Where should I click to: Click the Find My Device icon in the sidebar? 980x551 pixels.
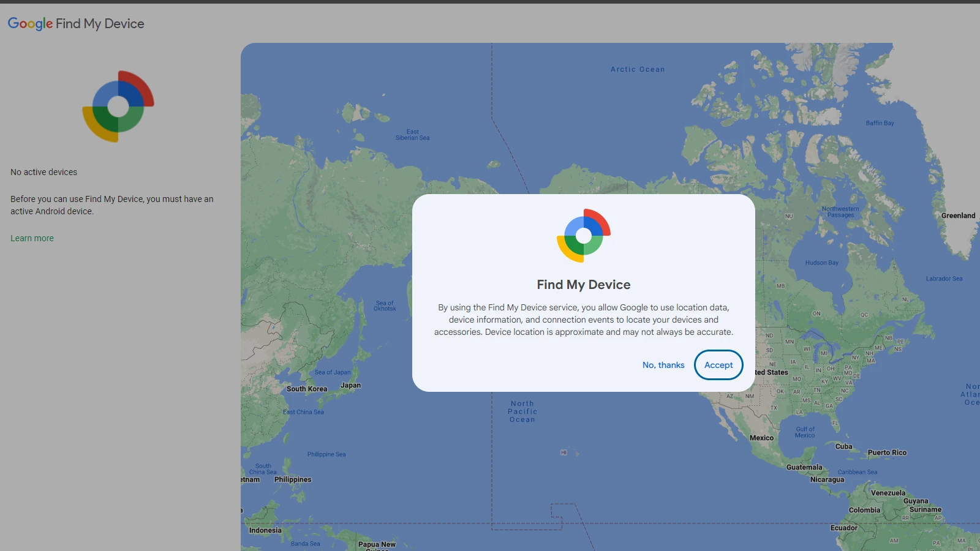[x=118, y=107]
